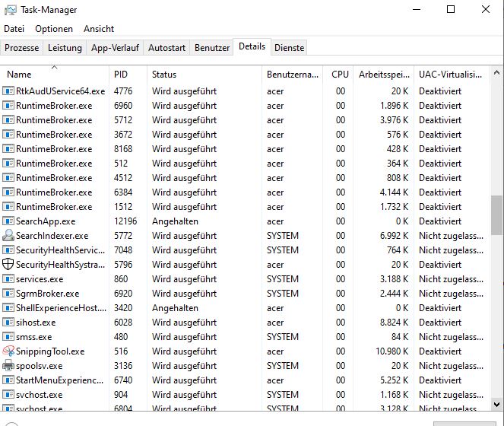Screen dimensions: 504x426
Task: Switch to the Benutzer tab
Action: click(x=212, y=48)
